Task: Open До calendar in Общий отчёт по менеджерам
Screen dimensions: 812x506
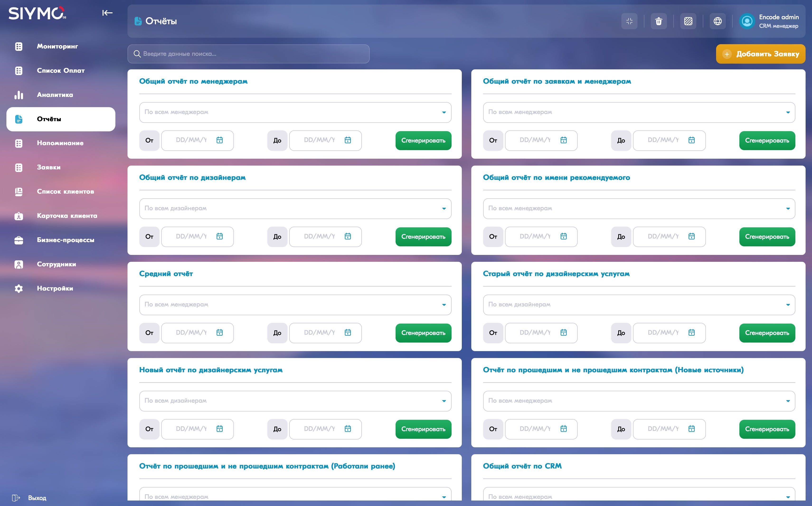Action: point(348,140)
